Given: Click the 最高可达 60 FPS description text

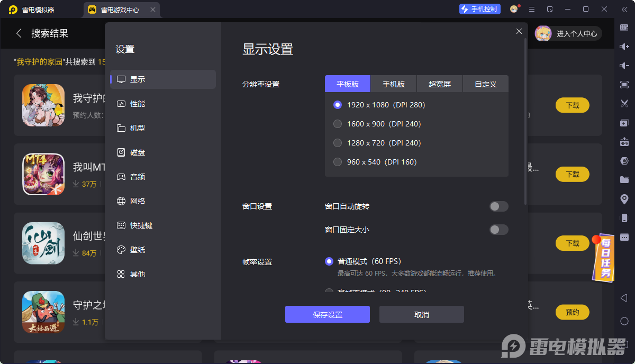Looking at the screenshot, I should (418, 274).
